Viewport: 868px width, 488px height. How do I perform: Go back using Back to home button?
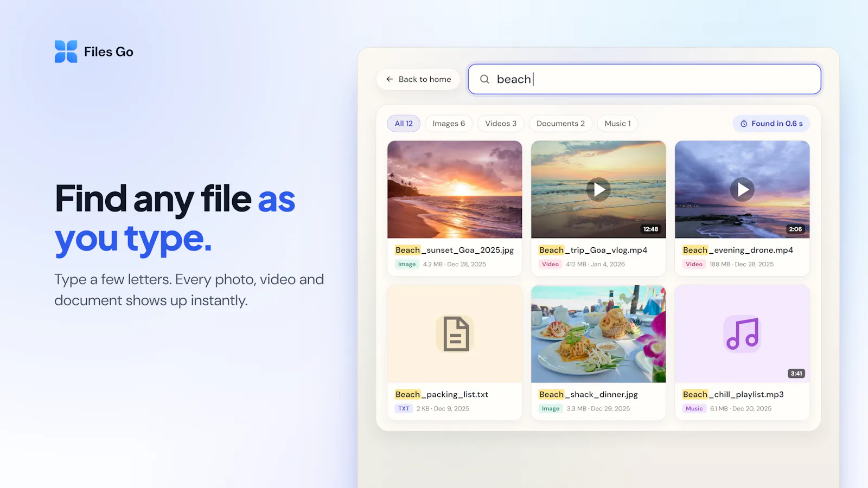pos(418,79)
